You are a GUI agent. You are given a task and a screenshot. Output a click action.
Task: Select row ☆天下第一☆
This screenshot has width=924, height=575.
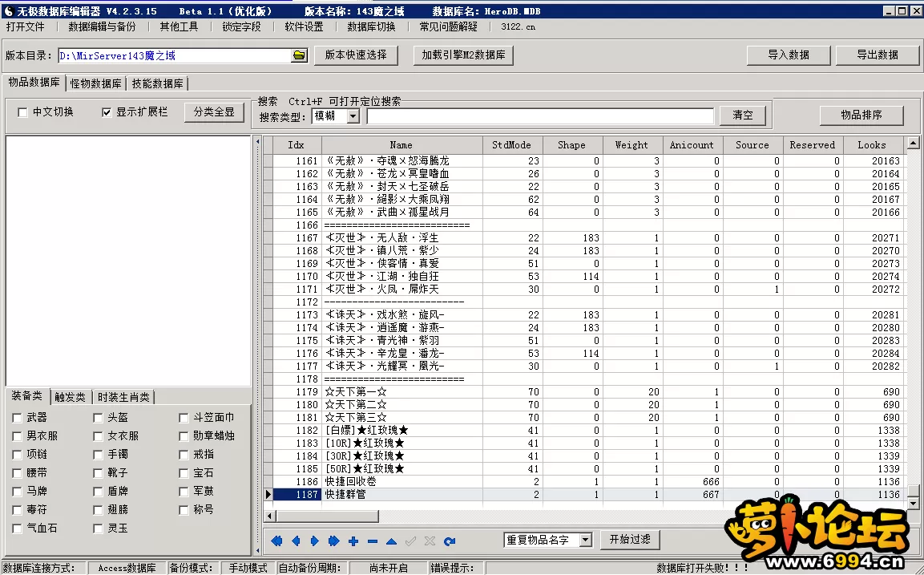[583, 391]
